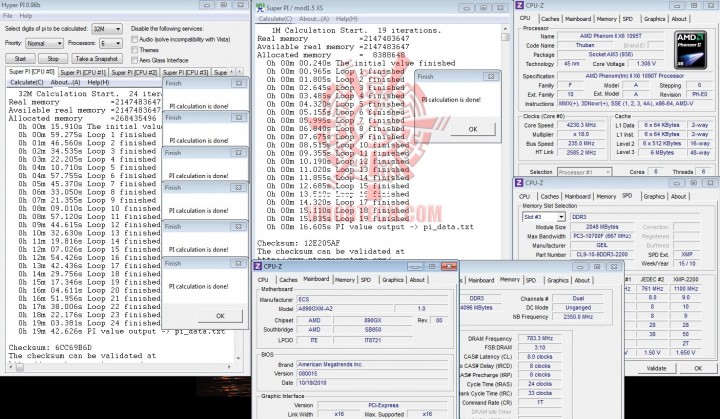Viewport: 720px width, 419px height.
Task: Click the Take a Snapshot button
Action: tap(96, 59)
